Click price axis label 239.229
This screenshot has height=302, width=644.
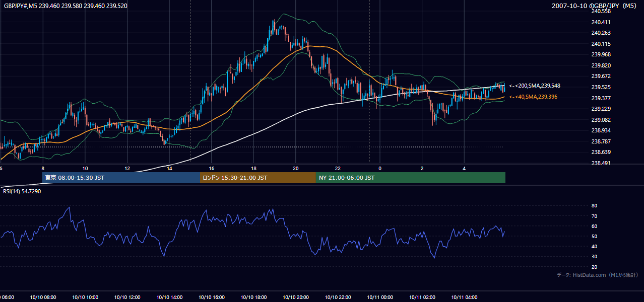tap(601, 109)
